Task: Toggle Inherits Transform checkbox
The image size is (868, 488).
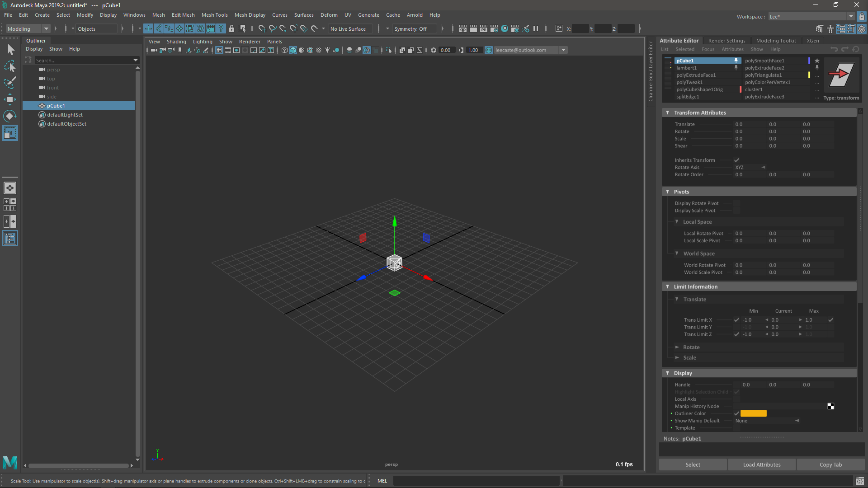Action: click(736, 159)
